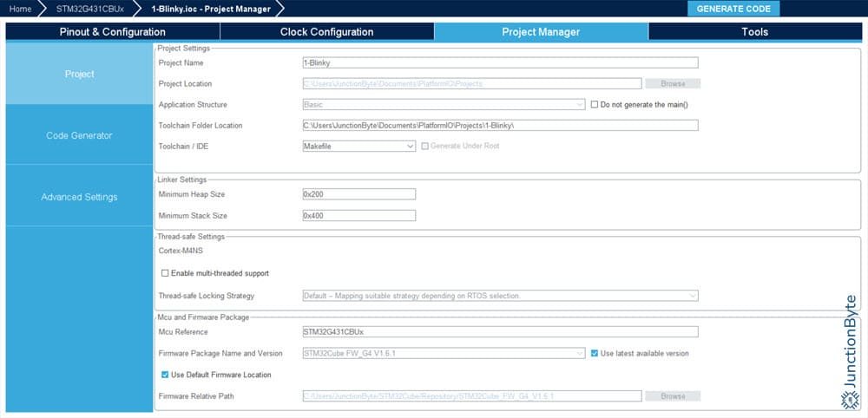Click Browse button next to Project Location
The width and height of the screenshot is (868, 418).
click(x=673, y=83)
